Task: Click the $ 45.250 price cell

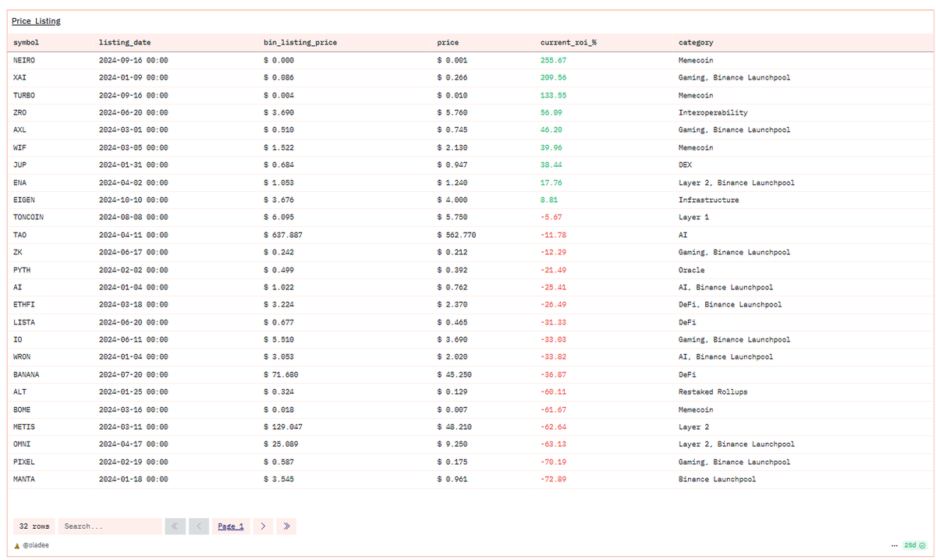Action: click(456, 374)
